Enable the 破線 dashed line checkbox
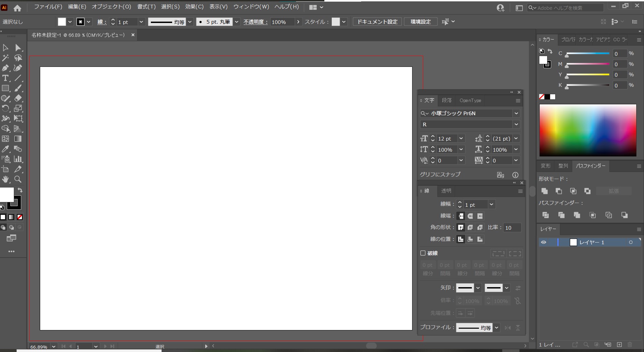 click(423, 253)
